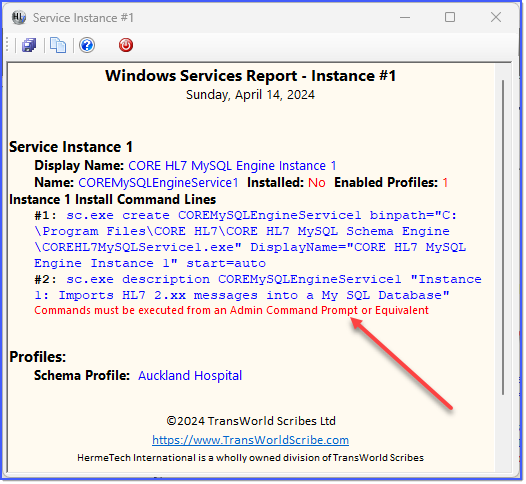Image resolution: width=526 pixels, height=484 pixels.
Task: Close the Service Instance #1 window
Action: point(495,17)
